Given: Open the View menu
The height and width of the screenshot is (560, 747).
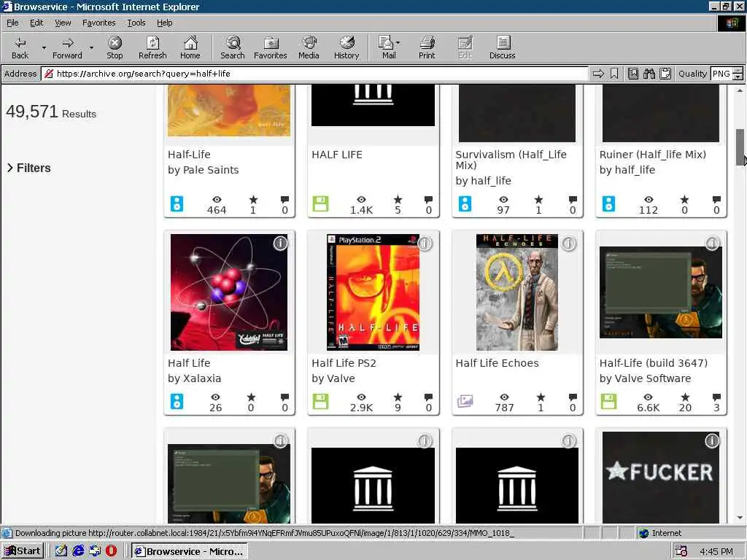Looking at the screenshot, I should (x=63, y=23).
